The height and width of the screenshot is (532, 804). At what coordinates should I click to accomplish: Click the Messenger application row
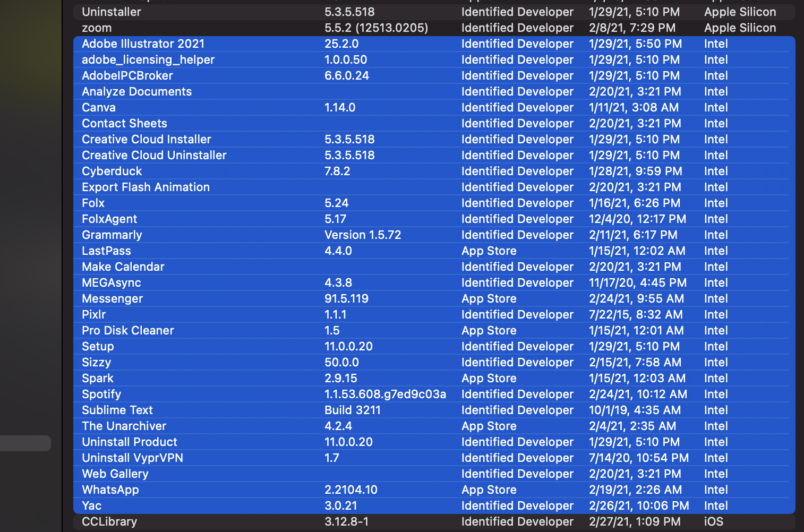pyautogui.click(x=434, y=298)
